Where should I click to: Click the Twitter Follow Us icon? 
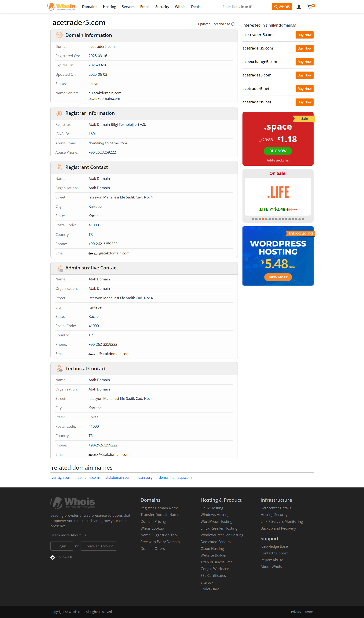click(x=53, y=557)
